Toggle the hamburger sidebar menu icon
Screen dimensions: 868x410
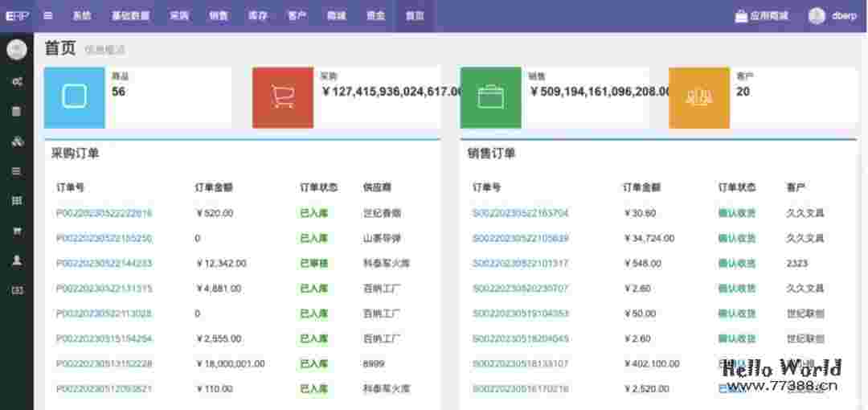(x=48, y=15)
